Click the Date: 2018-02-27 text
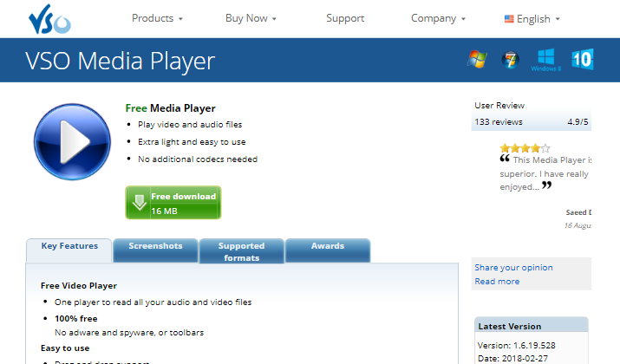The image size is (620, 364). point(512,359)
